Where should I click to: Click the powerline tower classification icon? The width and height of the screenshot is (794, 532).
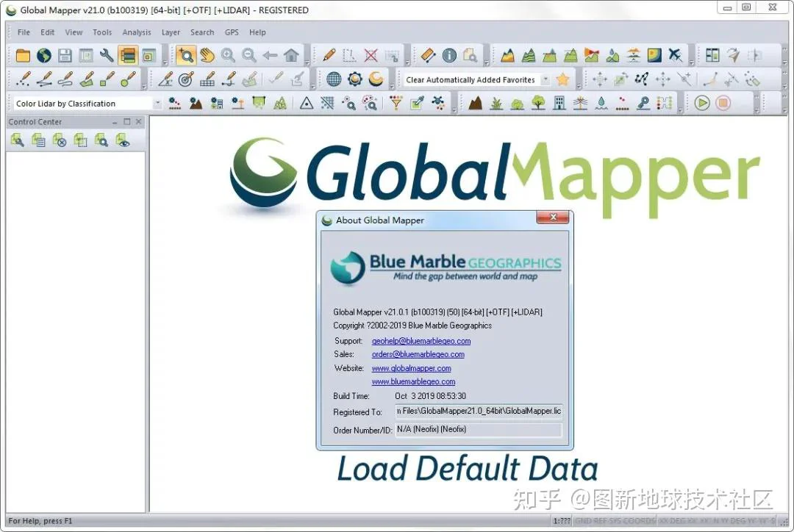point(580,104)
